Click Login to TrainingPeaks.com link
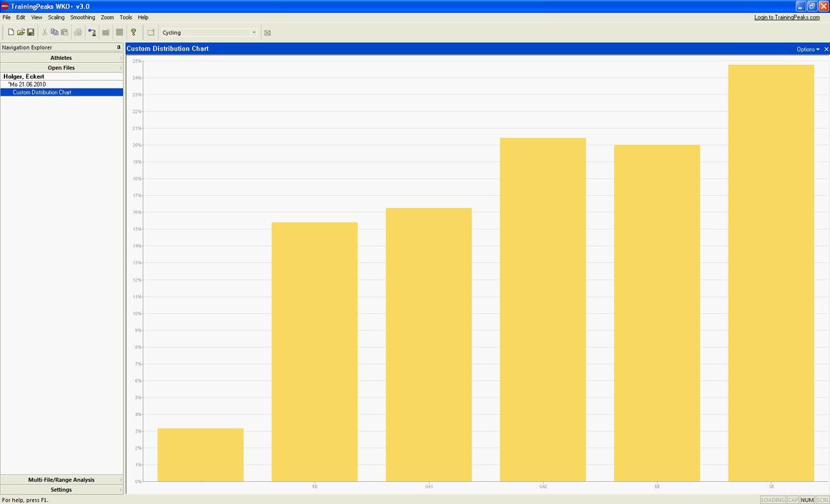This screenshot has width=830, height=504. [786, 17]
